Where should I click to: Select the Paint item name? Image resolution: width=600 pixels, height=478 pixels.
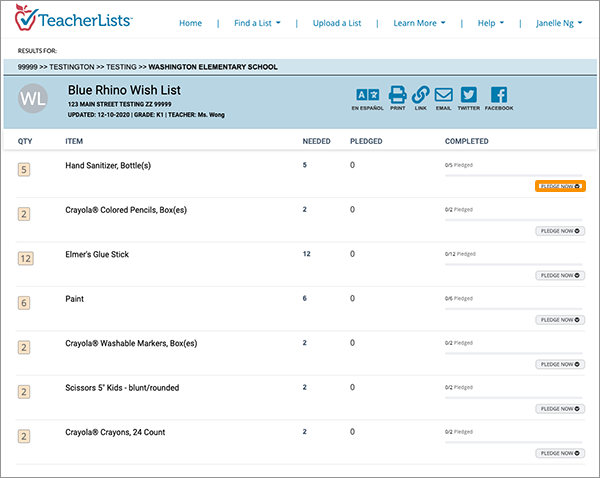pos(74,299)
